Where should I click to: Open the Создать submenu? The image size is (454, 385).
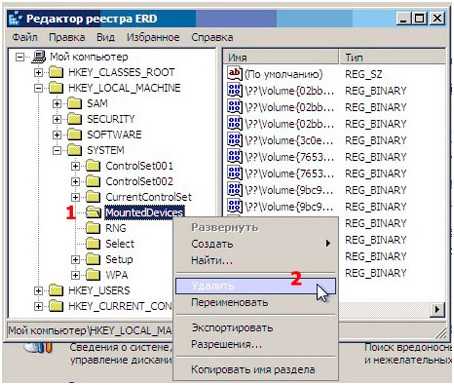pos(255,244)
